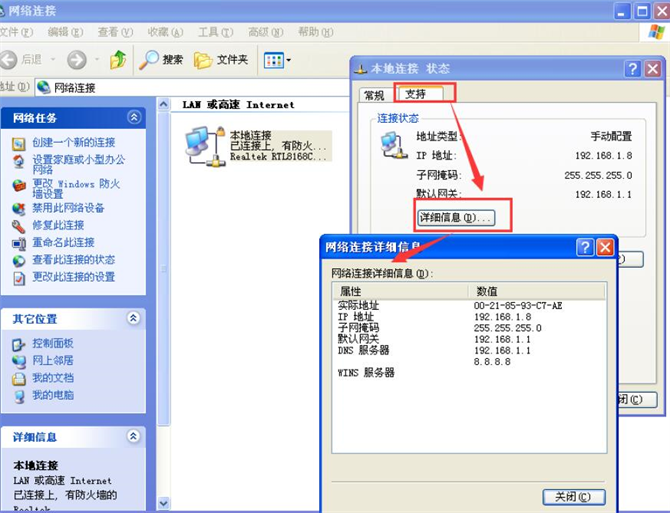The height and width of the screenshot is (513, 670).
Task: Click the home network setup icon
Action: click(x=18, y=162)
